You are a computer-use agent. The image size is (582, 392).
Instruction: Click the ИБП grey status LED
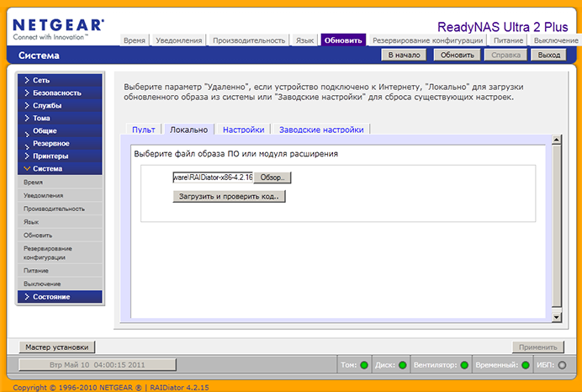[x=562, y=365]
